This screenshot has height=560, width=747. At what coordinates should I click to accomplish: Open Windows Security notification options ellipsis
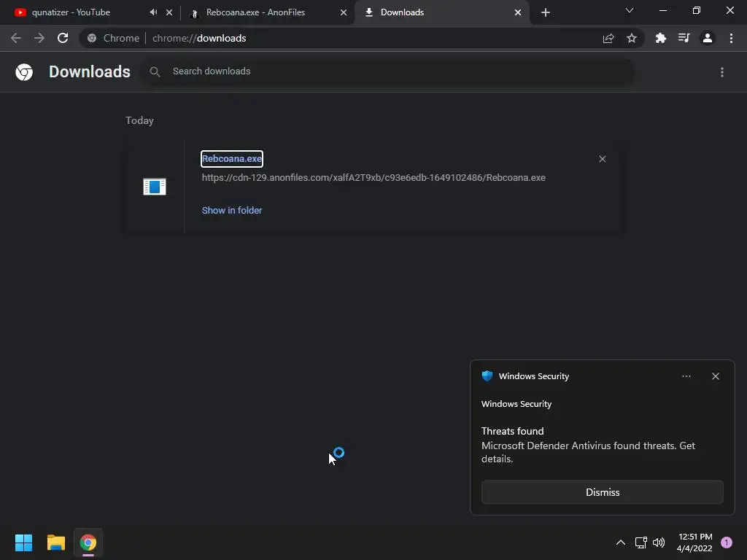(x=686, y=376)
